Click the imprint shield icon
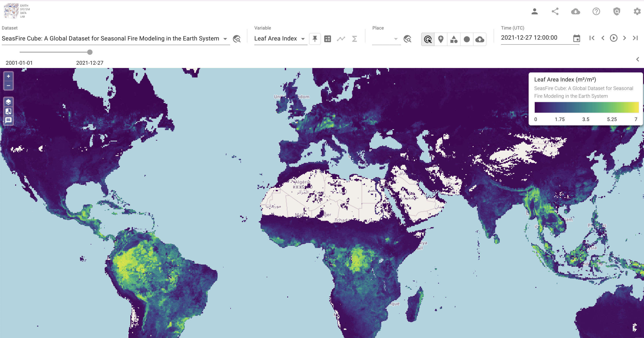This screenshot has height=338, width=644. (617, 11)
